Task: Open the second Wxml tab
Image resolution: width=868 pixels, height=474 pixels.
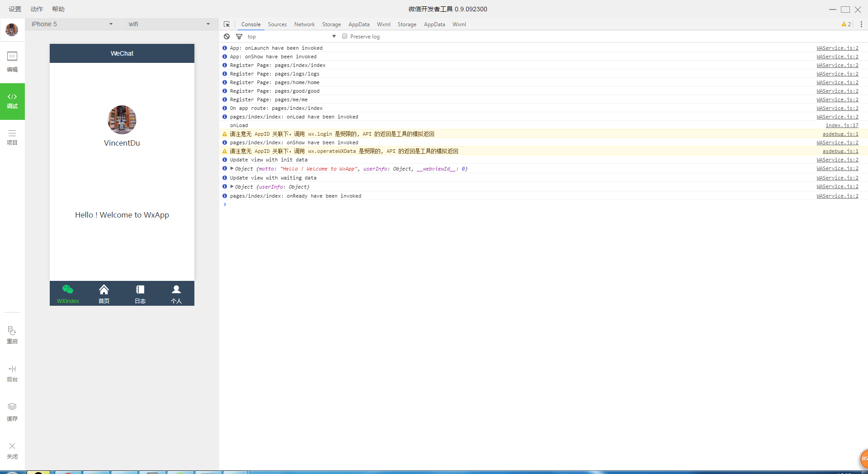Action: tap(459, 24)
